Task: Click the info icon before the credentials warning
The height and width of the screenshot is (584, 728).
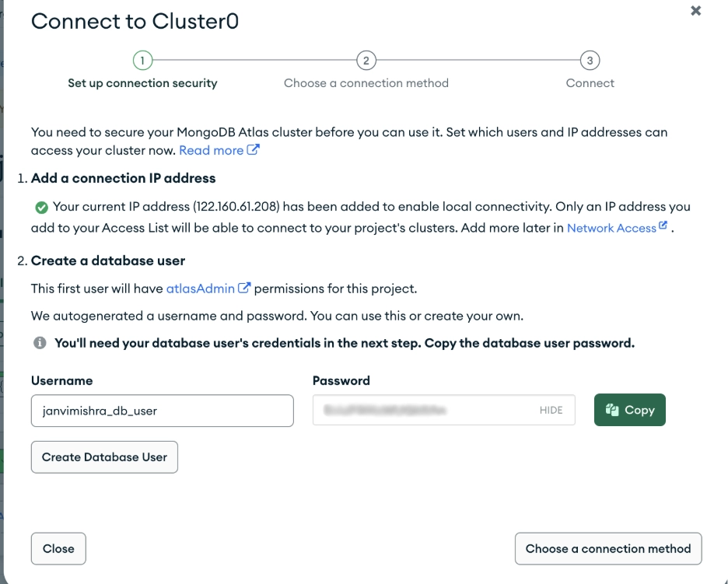Action: (39, 343)
